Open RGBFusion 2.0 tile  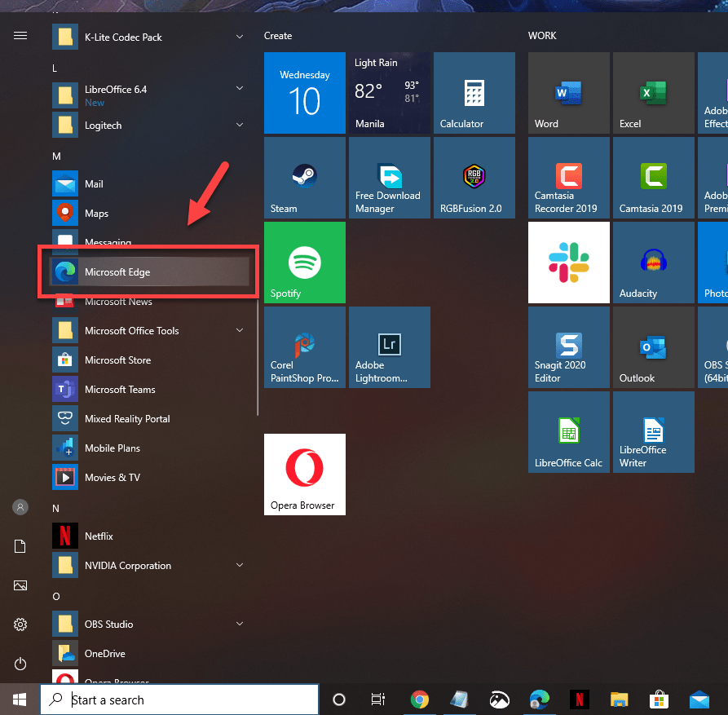point(474,178)
